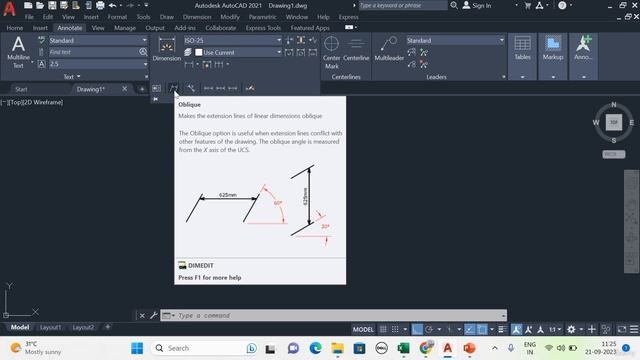Expand the Markup panel arrow
640x360 pixels.
[553, 77]
